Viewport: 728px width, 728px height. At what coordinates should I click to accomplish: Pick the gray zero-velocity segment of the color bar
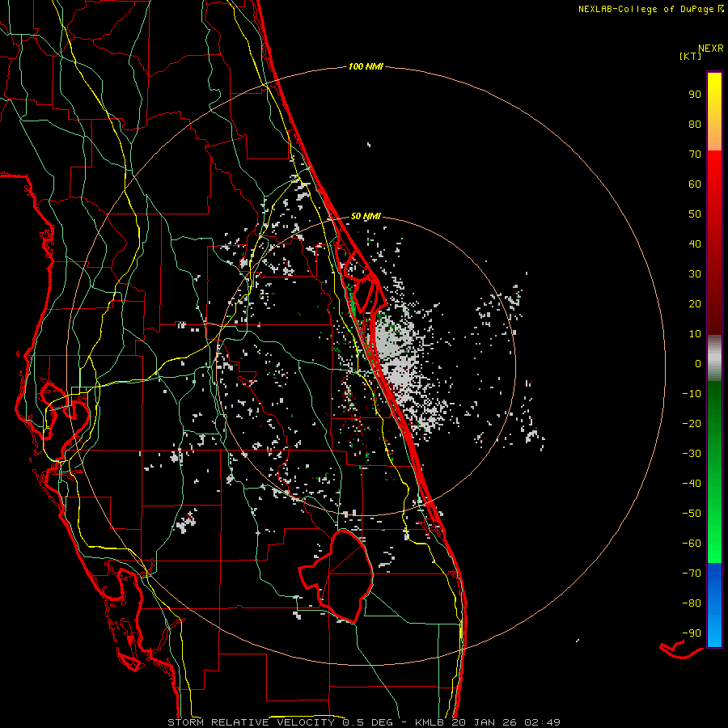click(x=714, y=358)
